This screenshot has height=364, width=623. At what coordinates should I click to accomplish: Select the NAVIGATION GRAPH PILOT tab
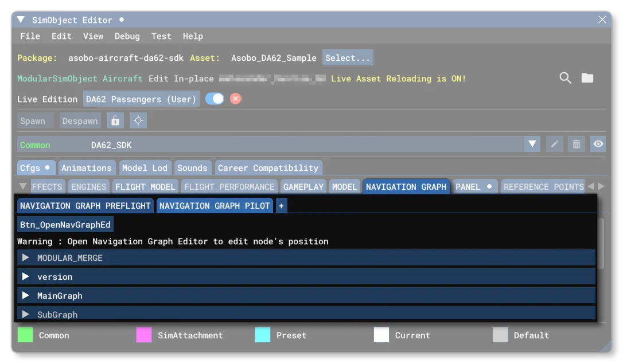coord(215,206)
